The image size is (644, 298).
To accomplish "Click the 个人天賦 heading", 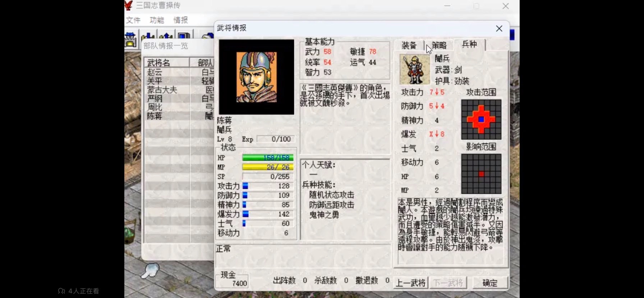I will click(319, 165).
